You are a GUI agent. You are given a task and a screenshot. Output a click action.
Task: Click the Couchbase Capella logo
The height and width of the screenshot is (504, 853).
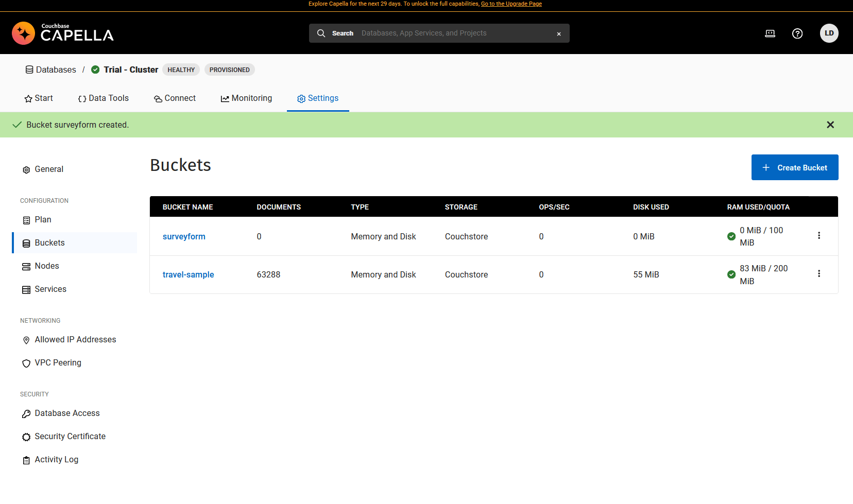(62, 33)
